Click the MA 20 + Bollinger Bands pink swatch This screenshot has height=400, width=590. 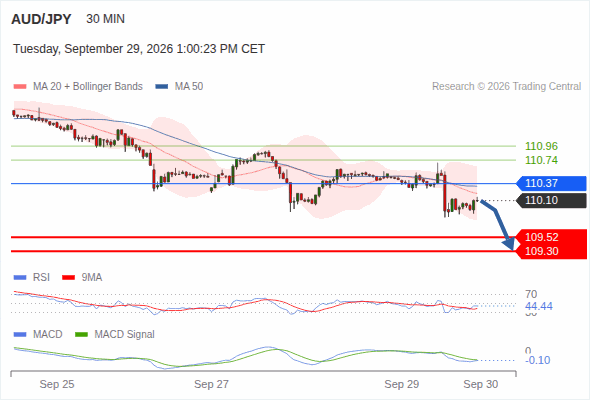[20, 87]
